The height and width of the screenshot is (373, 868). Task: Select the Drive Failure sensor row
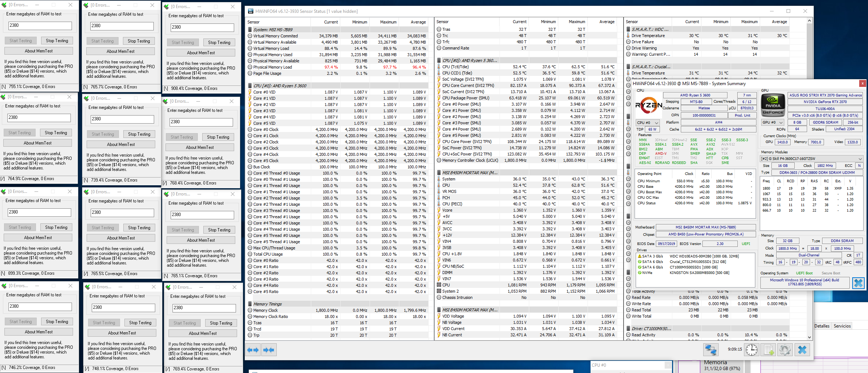[x=716, y=42]
